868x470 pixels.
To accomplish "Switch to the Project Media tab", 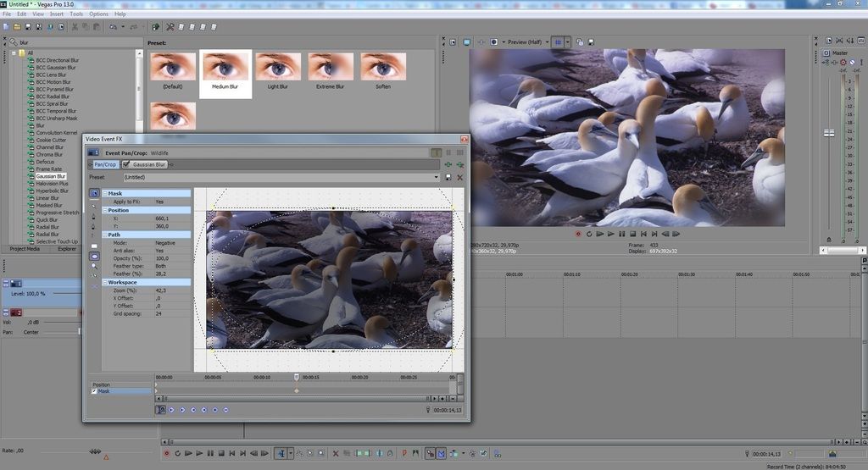I will click(25, 249).
